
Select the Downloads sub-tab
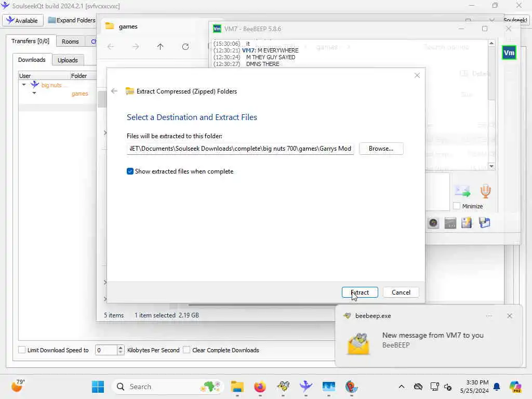[32, 60]
